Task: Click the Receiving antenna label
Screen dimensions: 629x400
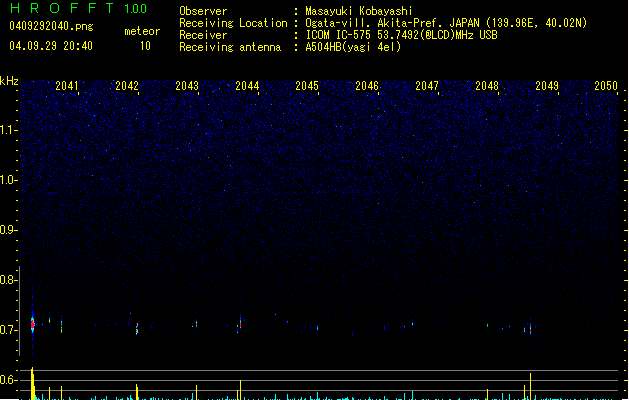Action: (x=230, y=47)
